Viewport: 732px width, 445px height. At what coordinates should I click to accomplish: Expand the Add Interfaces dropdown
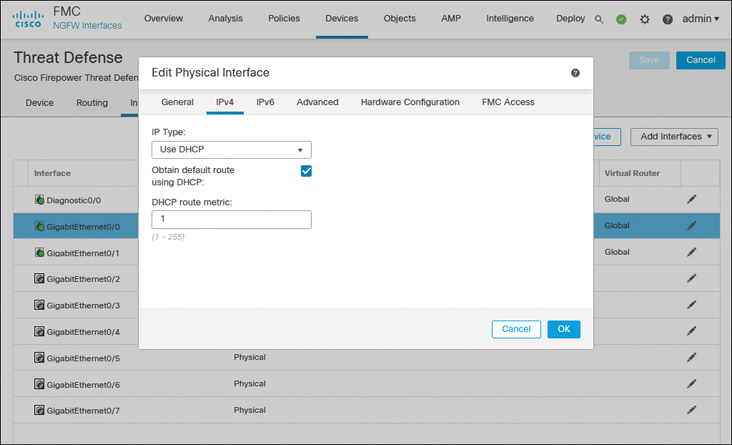click(x=678, y=136)
